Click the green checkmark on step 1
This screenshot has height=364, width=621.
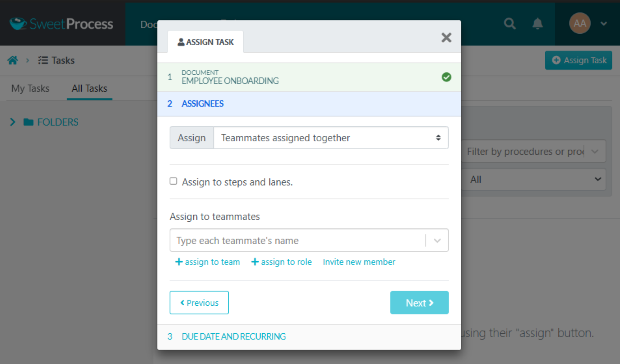click(x=447, y=77)
